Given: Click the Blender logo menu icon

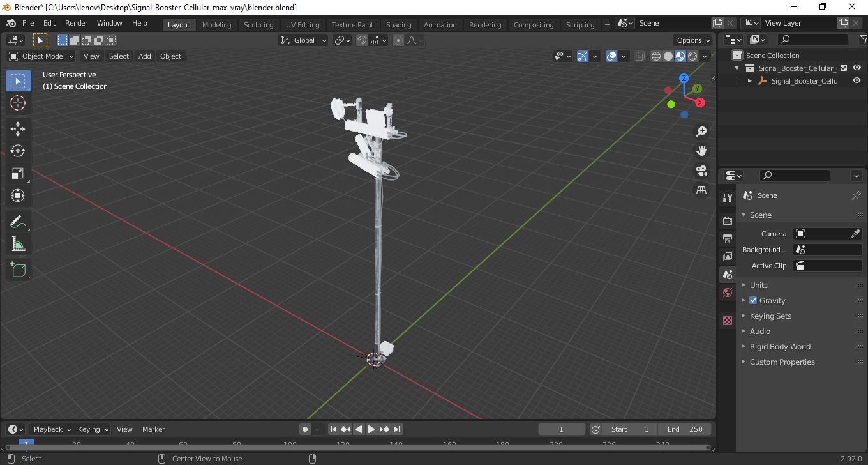Looking at the screenshot, I should (x=11, y=23).
